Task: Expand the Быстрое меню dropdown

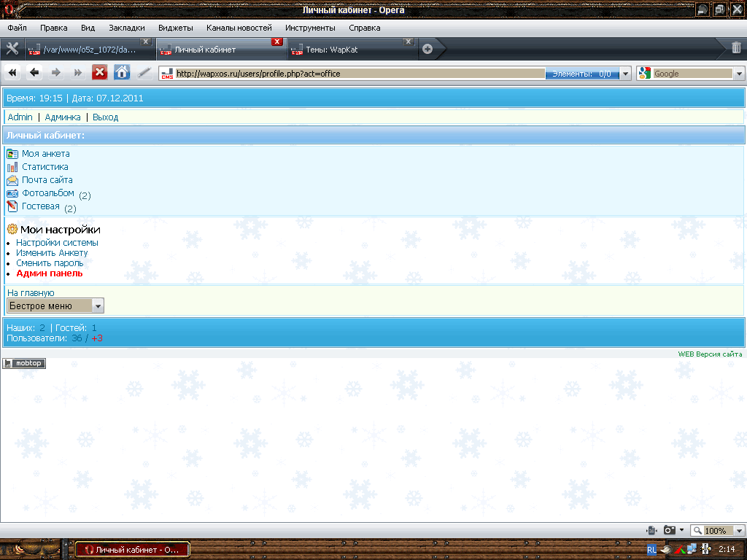Action: (98, 306)
